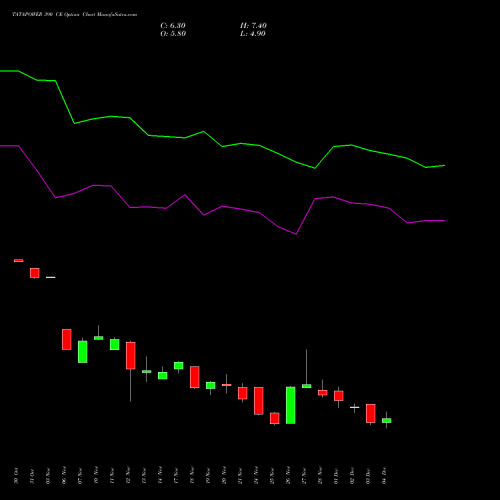Click the green upper indicator line
500x500 pixels.
tap(222, 146)
